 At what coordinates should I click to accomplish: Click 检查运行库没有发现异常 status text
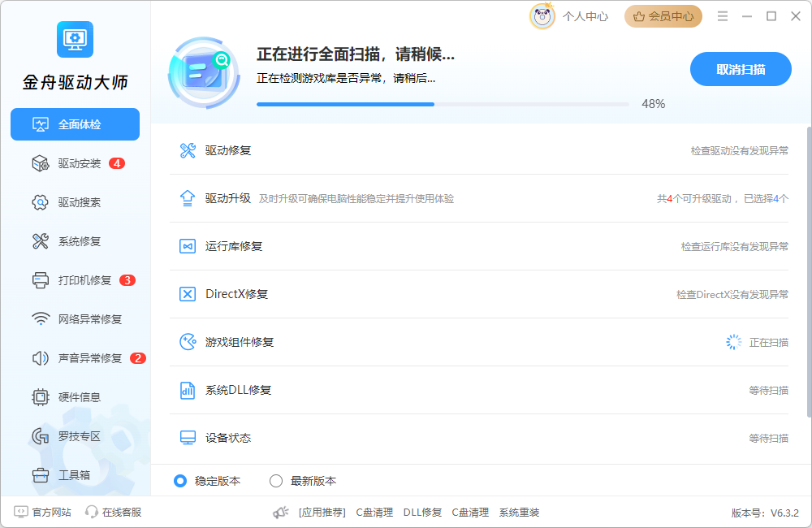(x=734, y=247)
